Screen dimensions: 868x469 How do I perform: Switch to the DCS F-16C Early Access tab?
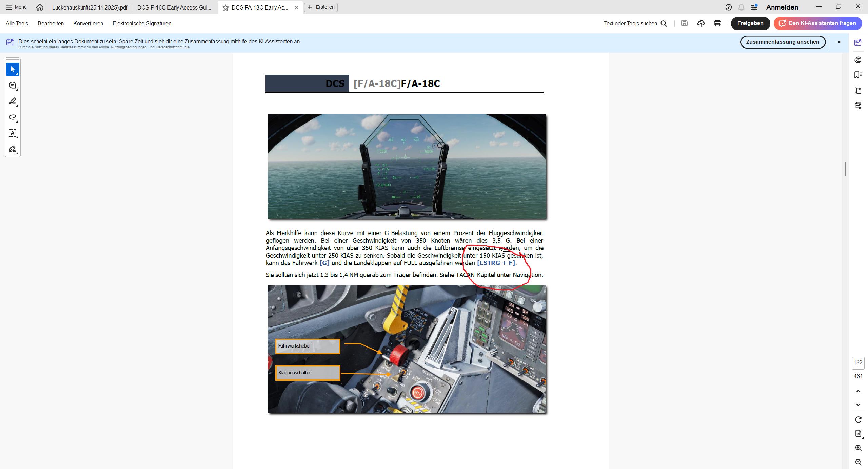[x=174, y=7]
